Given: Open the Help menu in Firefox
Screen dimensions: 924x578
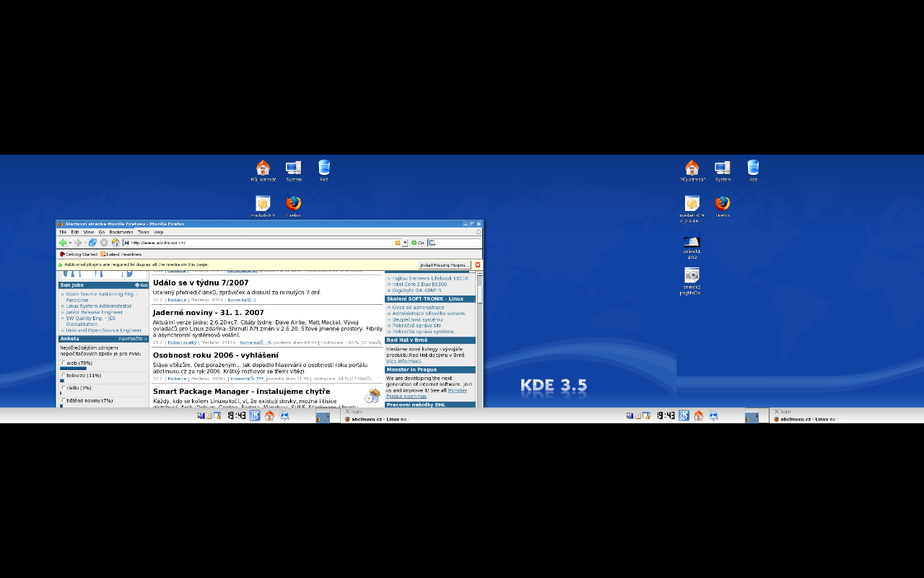Looking at the screenshot, I should point(158,233).
